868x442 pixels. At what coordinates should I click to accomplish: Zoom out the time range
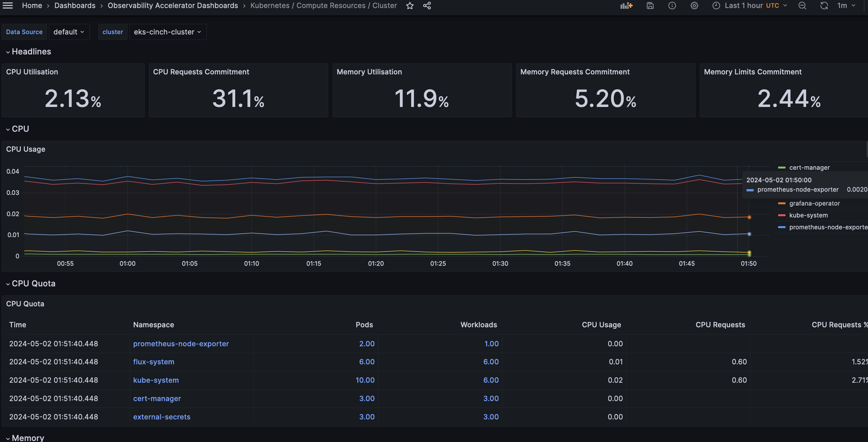pos(802,5)
